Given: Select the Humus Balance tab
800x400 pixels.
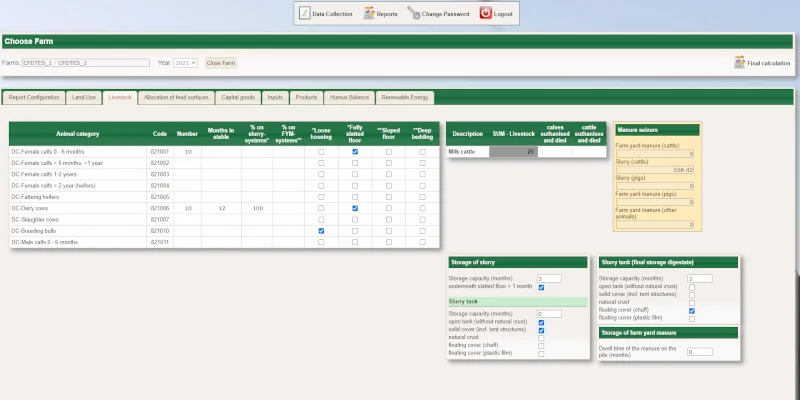Looking at the screenshot, I should [349, 97].
